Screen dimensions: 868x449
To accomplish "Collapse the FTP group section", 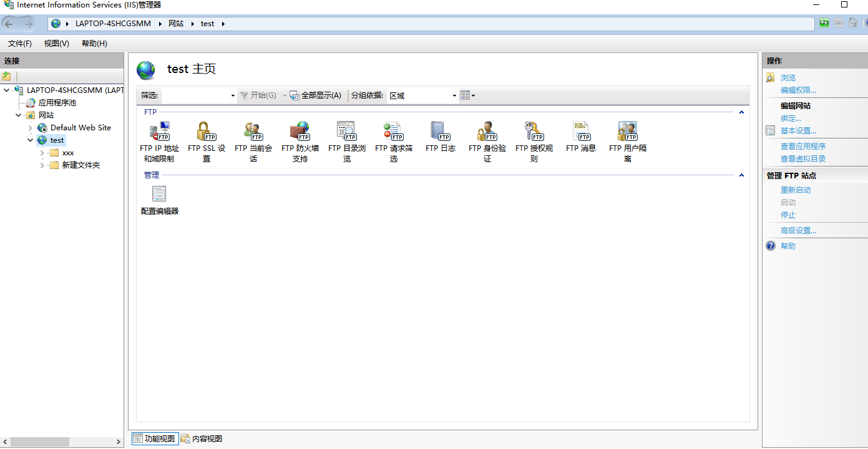I will [x=741, y=112].
